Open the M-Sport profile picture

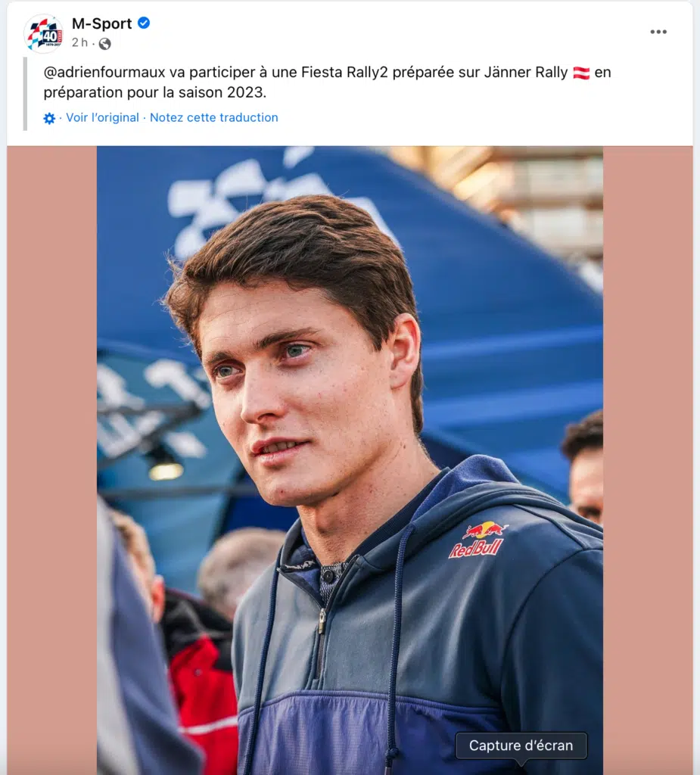43,33
